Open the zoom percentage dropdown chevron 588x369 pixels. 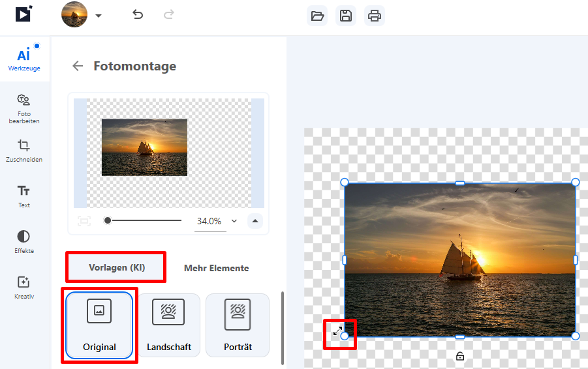234,221
